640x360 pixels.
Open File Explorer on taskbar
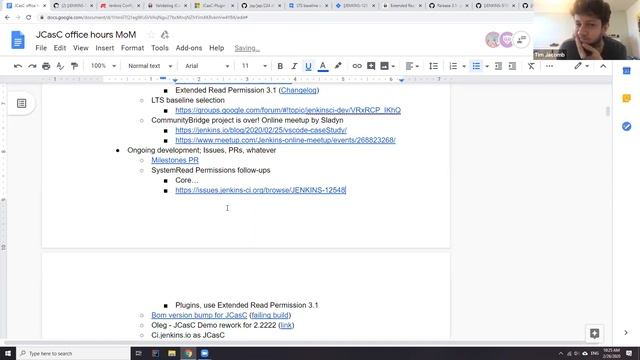[x=172, y=353]
